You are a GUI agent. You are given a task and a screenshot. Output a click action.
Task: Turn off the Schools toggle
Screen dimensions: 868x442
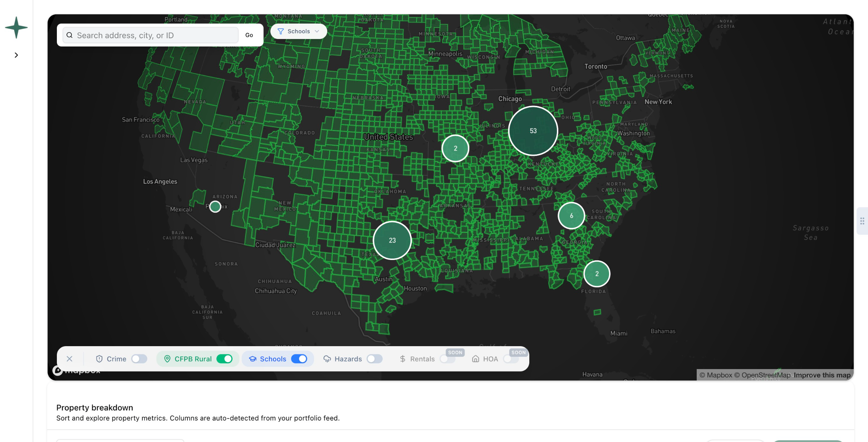click(x=300, y=359)
